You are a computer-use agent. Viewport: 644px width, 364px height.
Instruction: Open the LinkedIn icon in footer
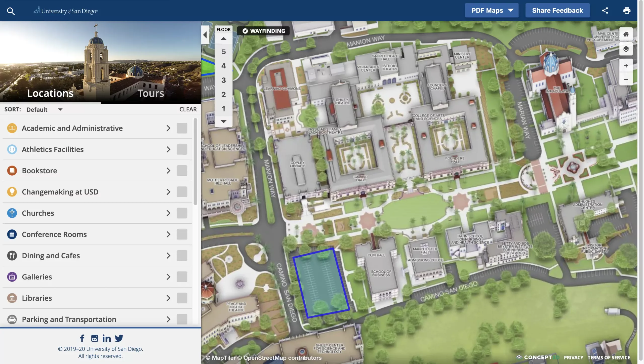click(x=107, y=338)
